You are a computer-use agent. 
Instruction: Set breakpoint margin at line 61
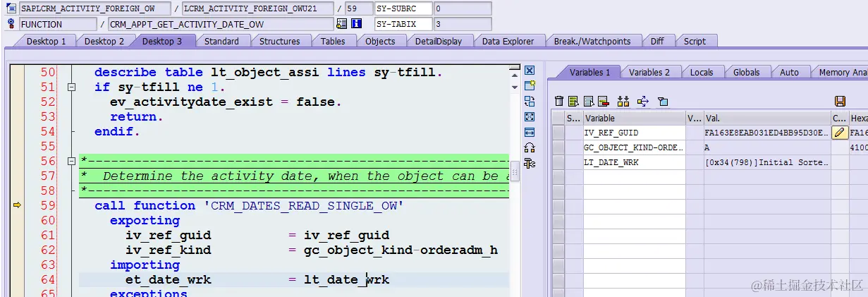(18, 235)
